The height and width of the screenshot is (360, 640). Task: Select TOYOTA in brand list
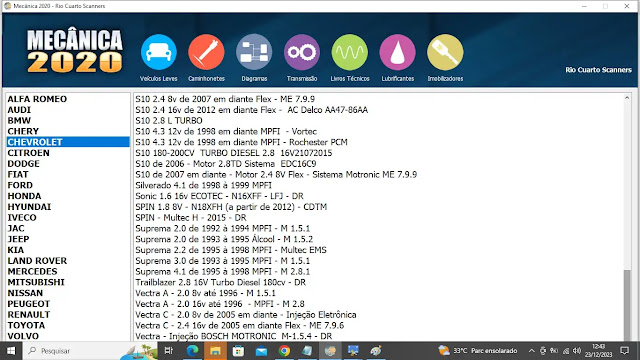pyautogui.click(x=68, y=326)
